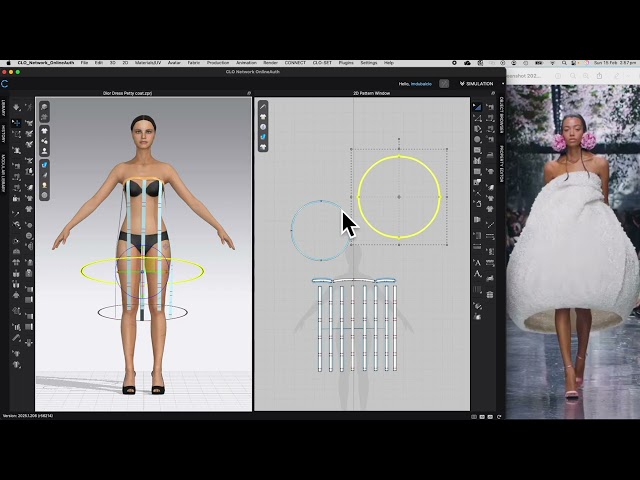Click the square icon left of SIMULATION
The height and width of the screenshot is (480, 640).
[444, 84]
